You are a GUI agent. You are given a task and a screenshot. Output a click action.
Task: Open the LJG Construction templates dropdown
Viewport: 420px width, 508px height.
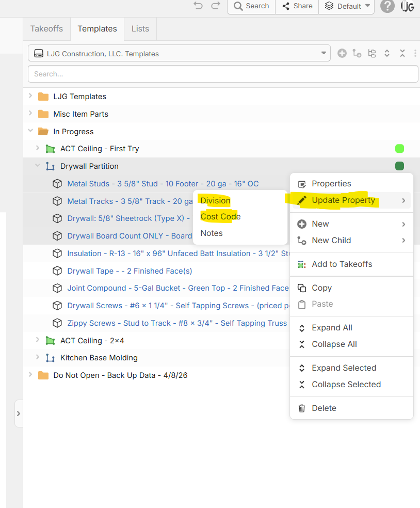pos(179,53)
